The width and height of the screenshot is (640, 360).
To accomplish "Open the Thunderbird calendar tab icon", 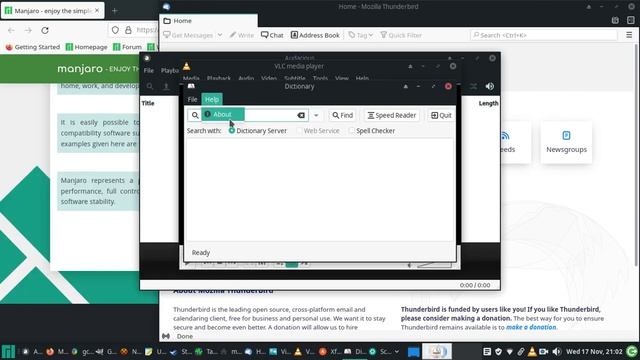I will pos(615,20).
